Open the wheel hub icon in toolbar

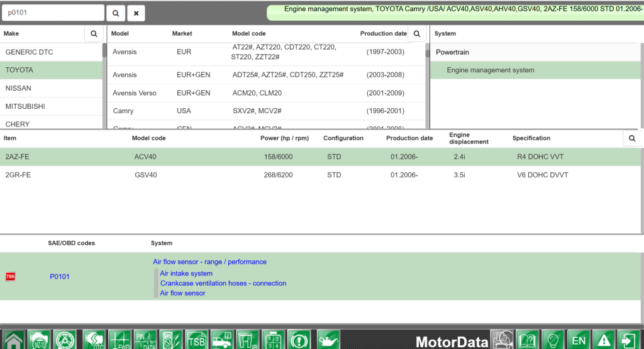click(x=65, y=340)
